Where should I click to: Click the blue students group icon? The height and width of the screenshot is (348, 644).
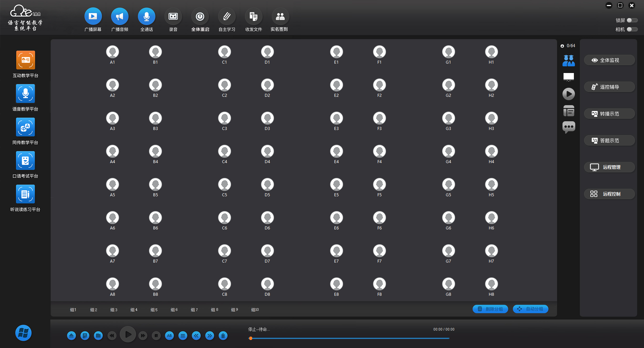[569, 61]
